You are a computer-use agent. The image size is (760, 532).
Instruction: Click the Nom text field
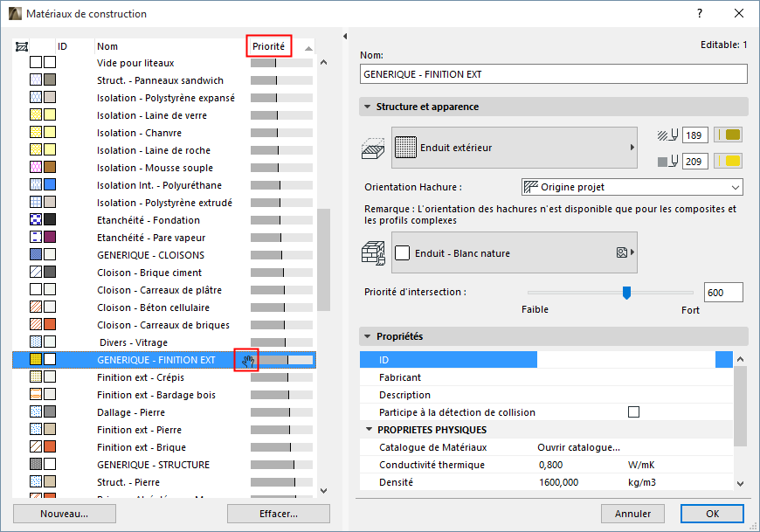[554, 74]
